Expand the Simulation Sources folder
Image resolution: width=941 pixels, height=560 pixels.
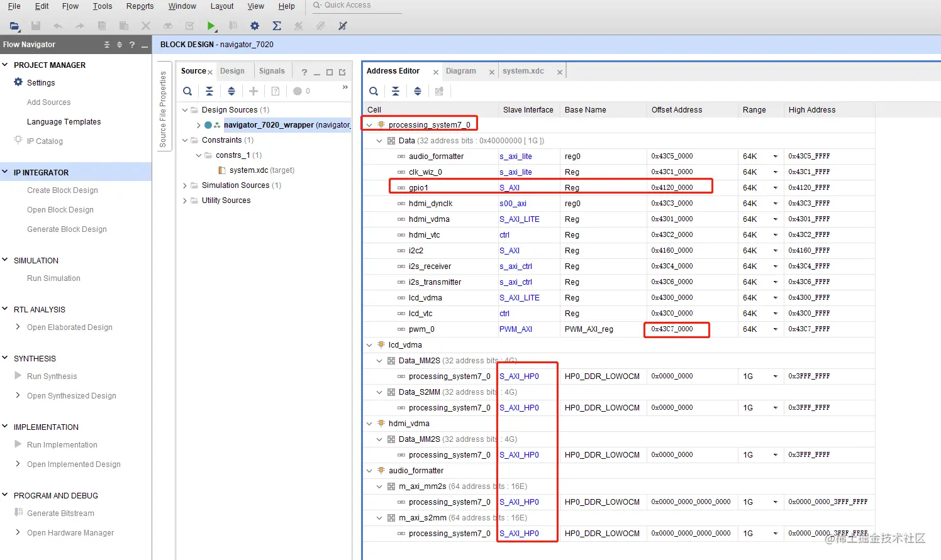[185, 185]
